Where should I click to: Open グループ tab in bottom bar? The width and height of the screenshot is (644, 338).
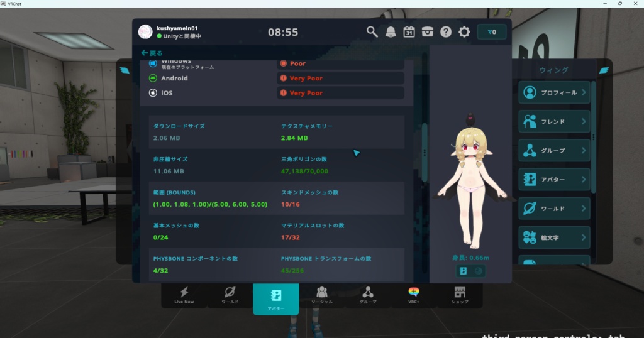click(x=367, y=295)
